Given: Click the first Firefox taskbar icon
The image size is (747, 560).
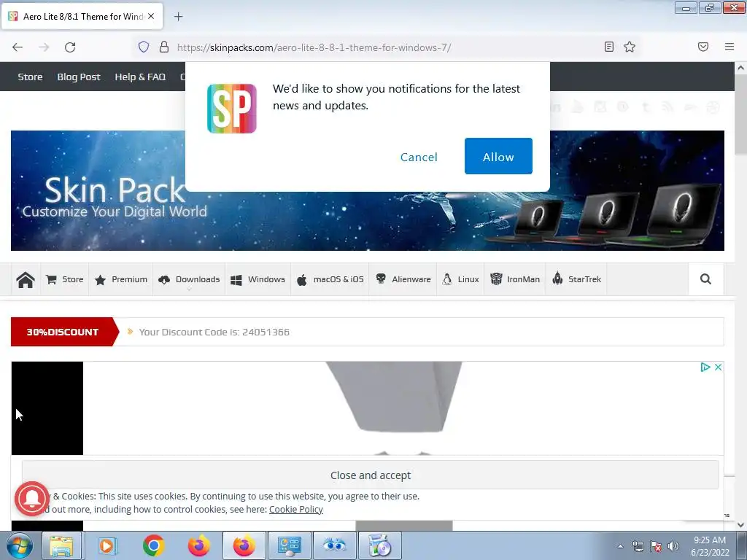Looking at the screenshot, I should [198, 545].
